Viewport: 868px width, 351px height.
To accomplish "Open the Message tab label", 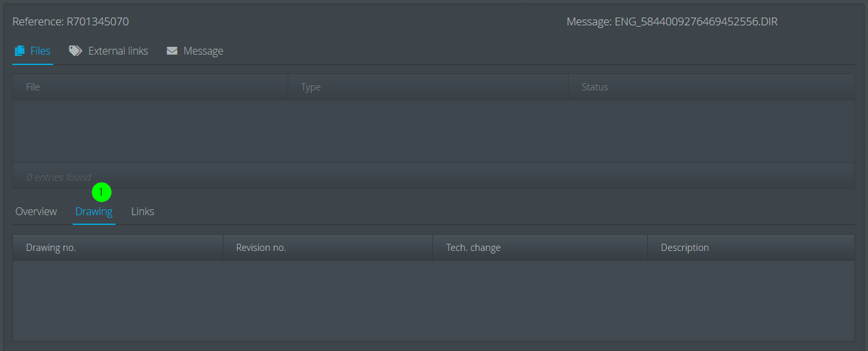I will (x=203, y=51).
